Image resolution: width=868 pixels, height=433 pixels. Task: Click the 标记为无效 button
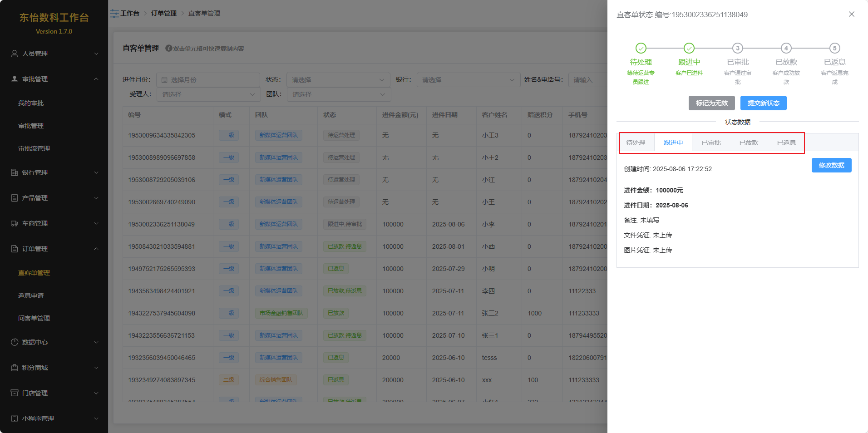point(711,103)
